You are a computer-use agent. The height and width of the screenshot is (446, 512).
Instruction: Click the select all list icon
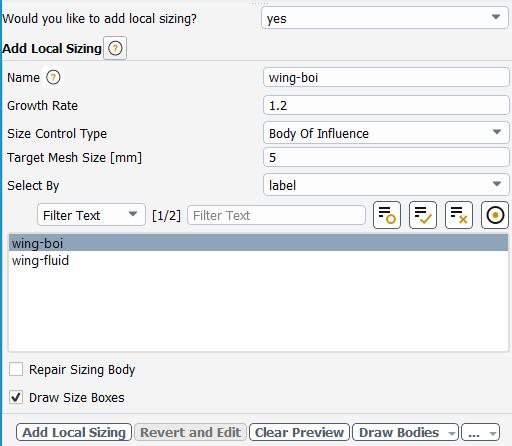(x=423, y=215)
